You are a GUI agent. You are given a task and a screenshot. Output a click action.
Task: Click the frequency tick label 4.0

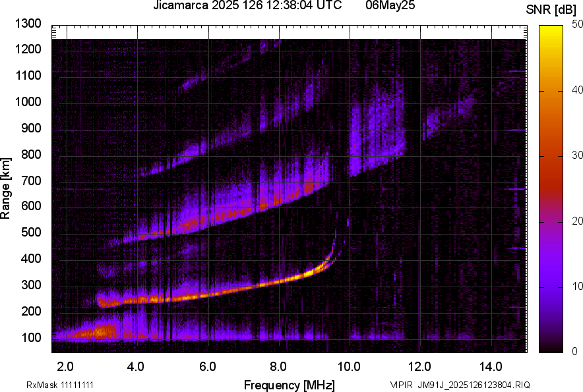pos(136,367)
